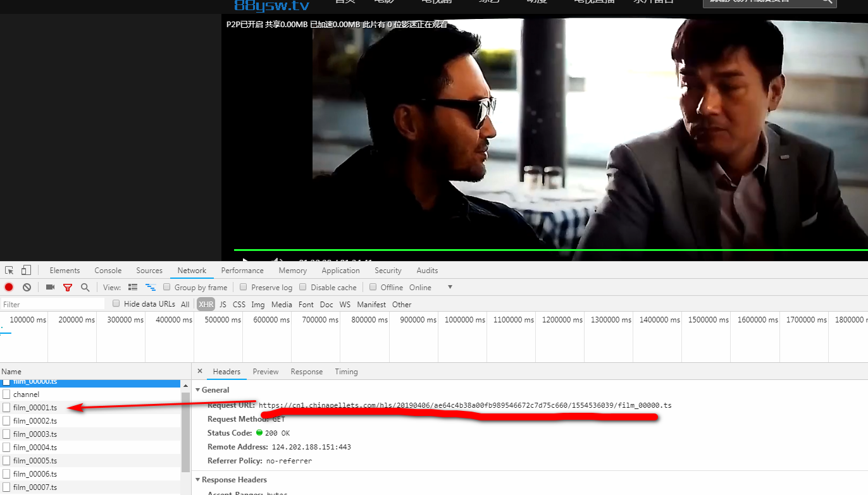The image size is (868, 495).
Task: Toggle the red filter funnel icon
Action: [x=68, y=287]
